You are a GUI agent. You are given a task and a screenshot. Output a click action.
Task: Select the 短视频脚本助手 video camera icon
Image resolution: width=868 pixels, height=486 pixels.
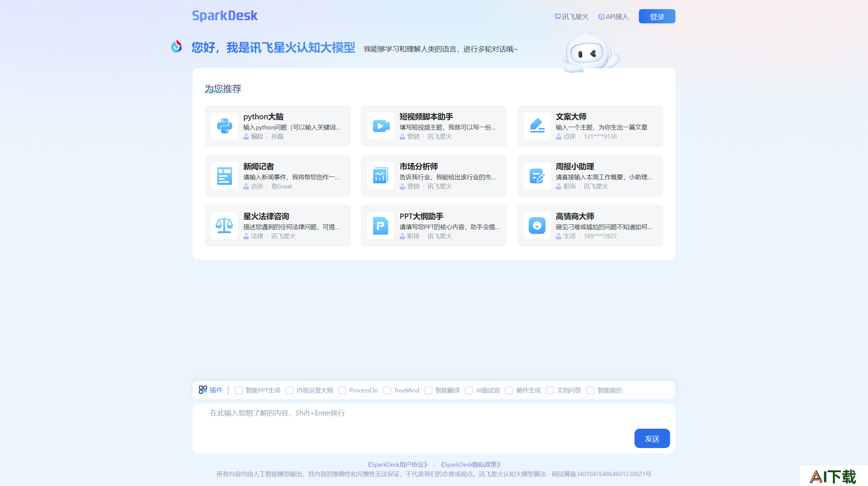pos(381,126)
